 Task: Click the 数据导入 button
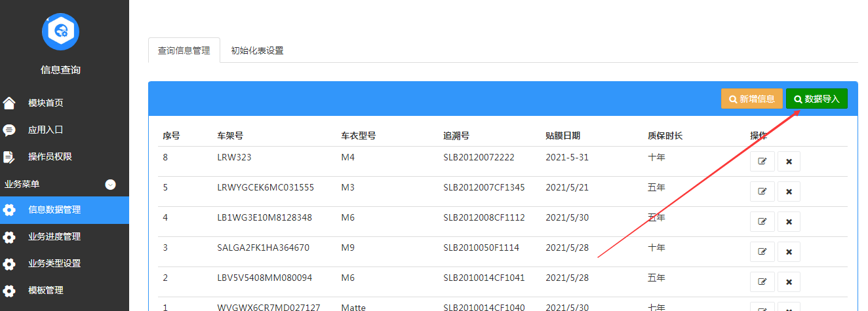817,99
